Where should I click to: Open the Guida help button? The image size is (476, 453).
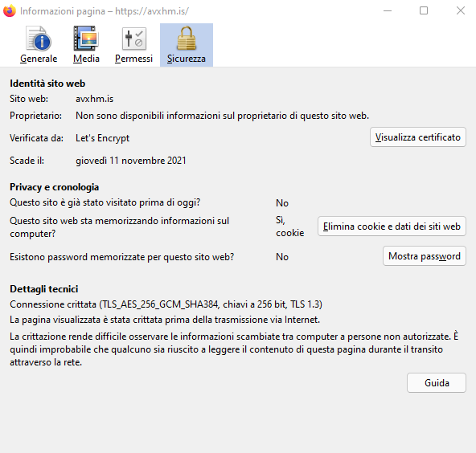[x=437, y=382]
